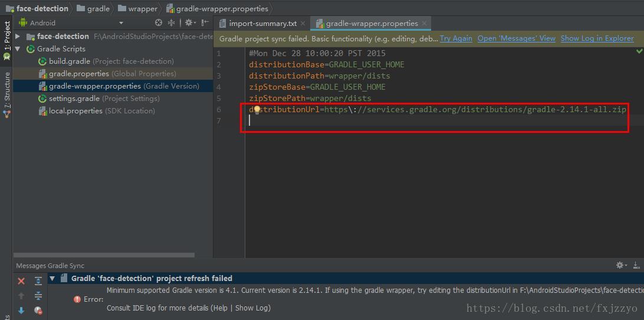Click the Help link in error message
Viewport: 644px width, 320px height.
click(x=220, y=308)
